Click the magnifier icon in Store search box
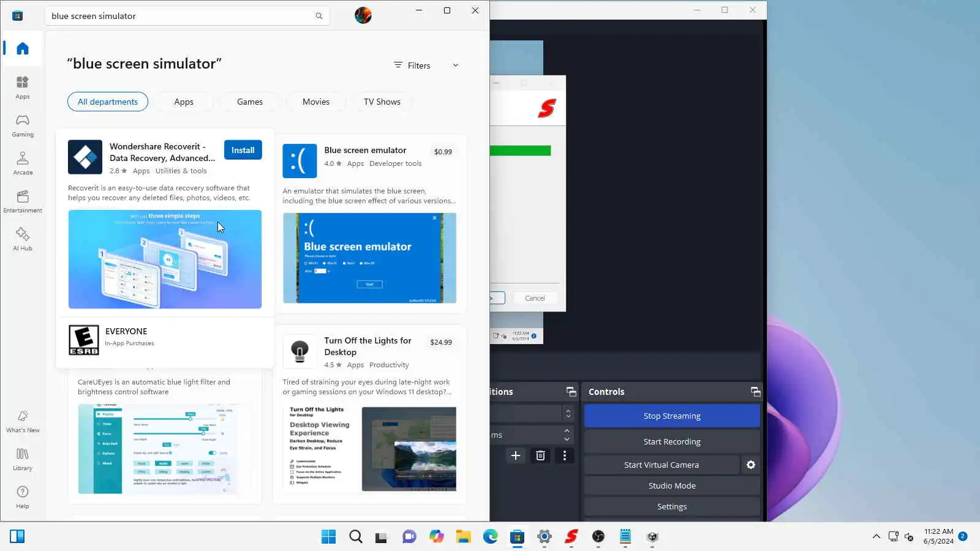Screen dimensions: 980x551 319,16
